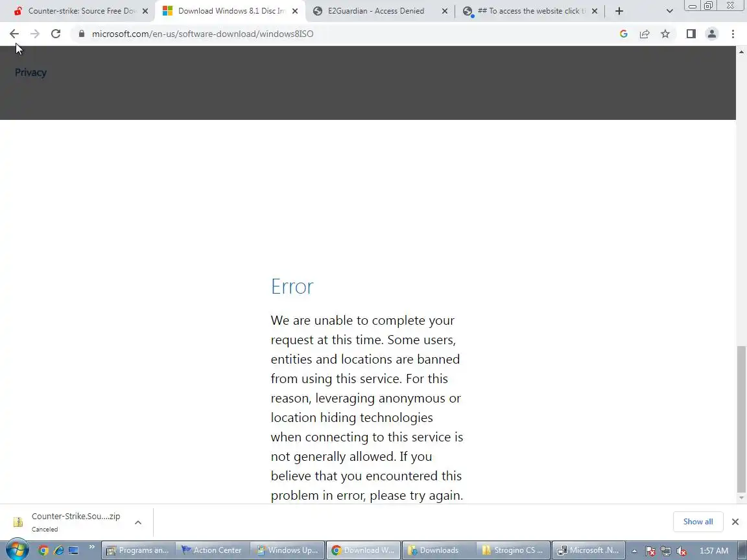Go back with the browser back arrow
Viewport: 747px width, 560px height.
click(14, 34)
